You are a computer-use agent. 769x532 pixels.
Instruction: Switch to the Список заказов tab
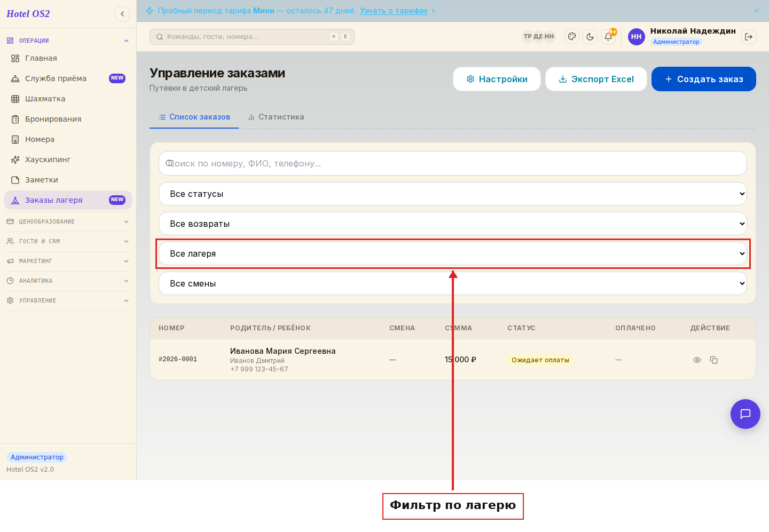click(194, 117)
